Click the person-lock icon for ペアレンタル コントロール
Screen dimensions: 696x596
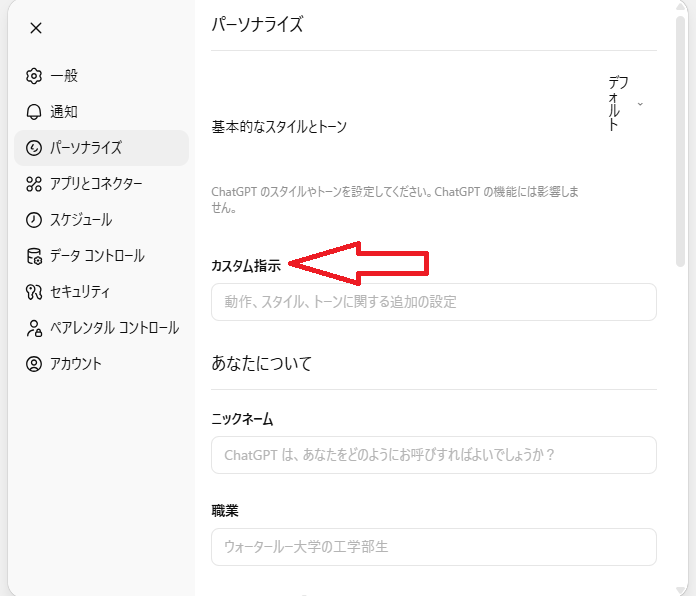(x=34, y=328)
